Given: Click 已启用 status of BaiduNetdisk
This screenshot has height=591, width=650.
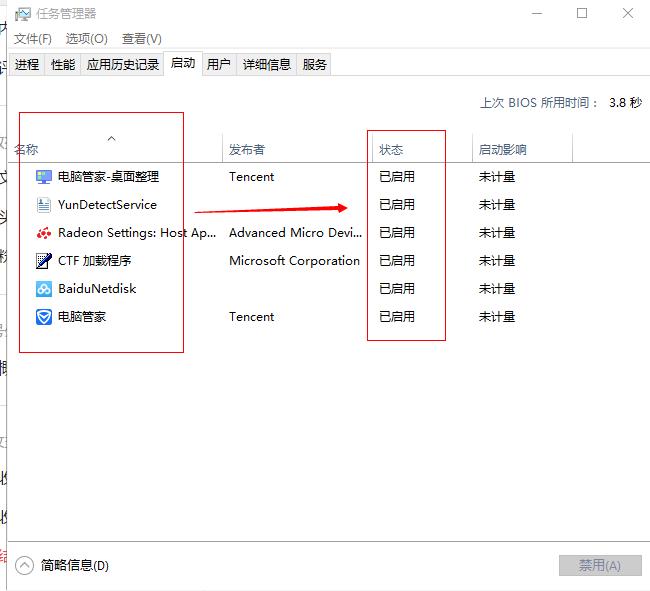Looking at the screenshot, I should click(x=397, y=289).
